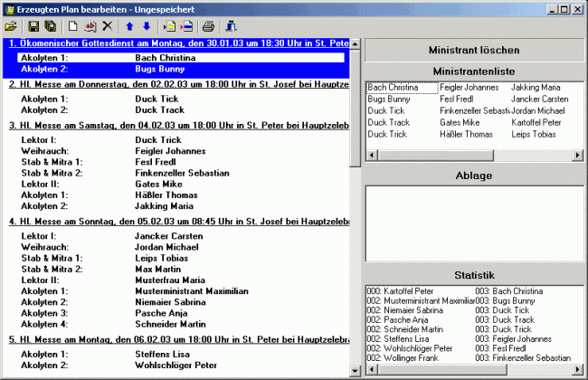The width and height of the screenshot is (588, 380).
Task: Move entry up with blue up arrow
Action: [129, 26]
